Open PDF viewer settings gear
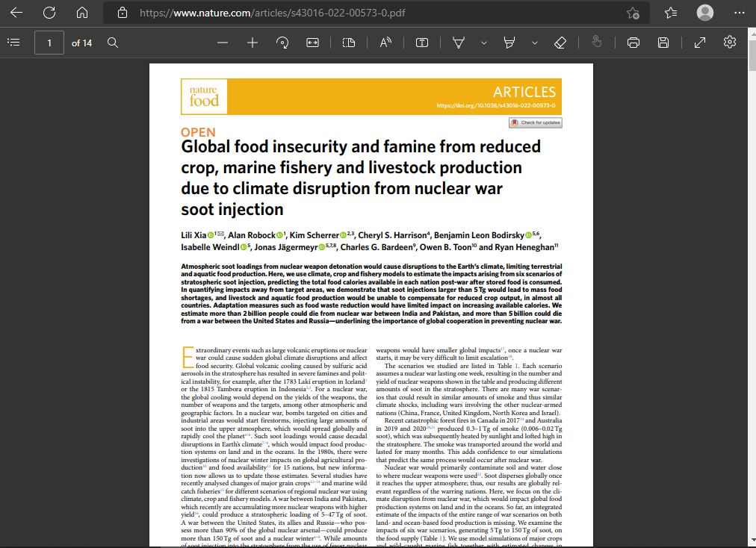 click(730, 42)
